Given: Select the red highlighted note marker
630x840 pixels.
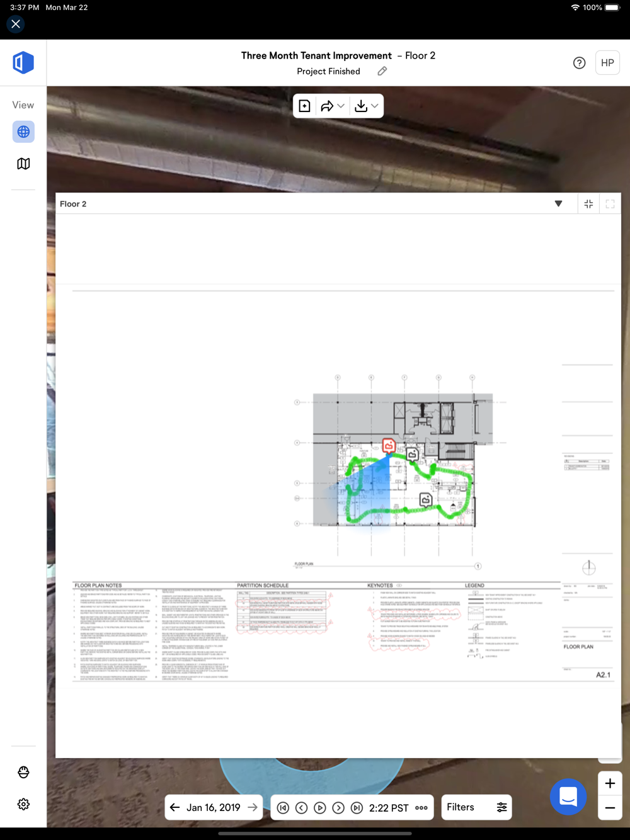Looking at the screenshot, I should (389, 446).
